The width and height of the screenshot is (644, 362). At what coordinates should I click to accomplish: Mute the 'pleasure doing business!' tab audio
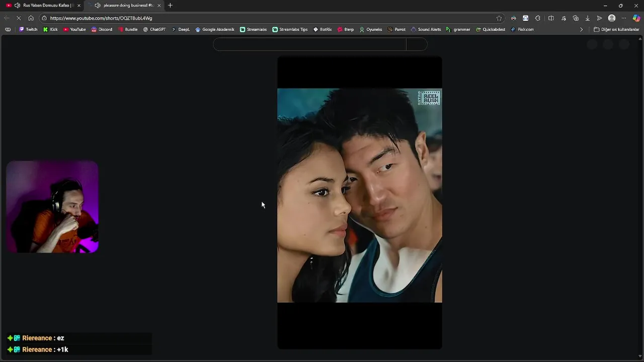tap(98, 6)
